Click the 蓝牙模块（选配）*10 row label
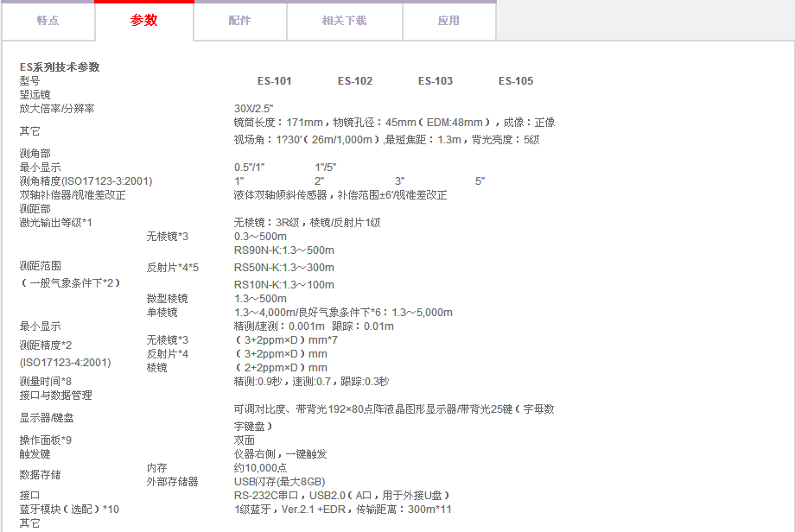 tap(69, 510)
